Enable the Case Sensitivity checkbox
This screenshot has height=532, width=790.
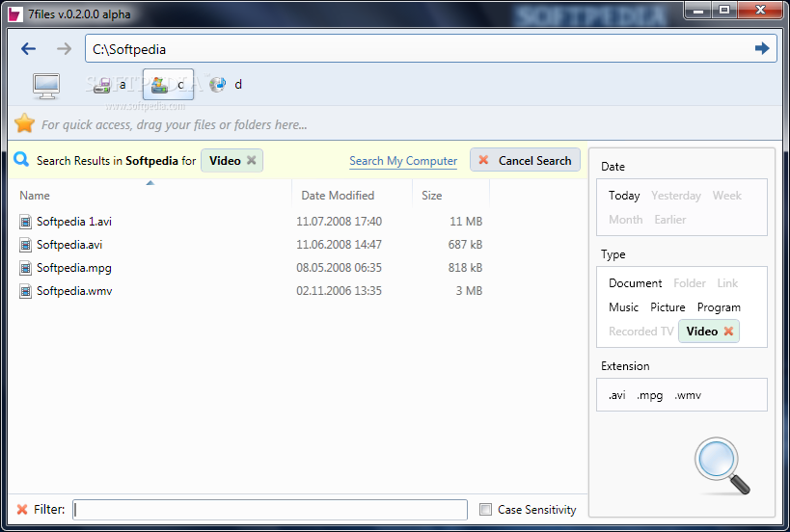(x=485, y=509)
